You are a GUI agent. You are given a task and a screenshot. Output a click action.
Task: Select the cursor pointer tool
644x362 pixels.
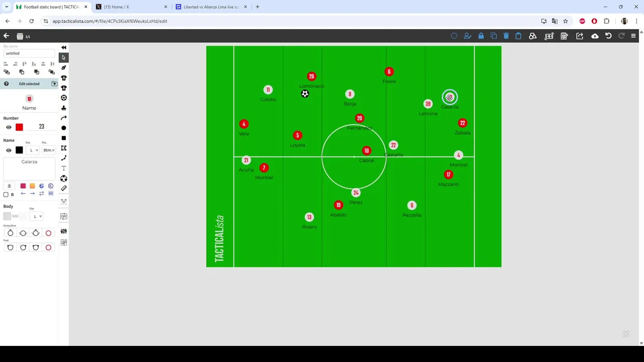coord(63,58)
